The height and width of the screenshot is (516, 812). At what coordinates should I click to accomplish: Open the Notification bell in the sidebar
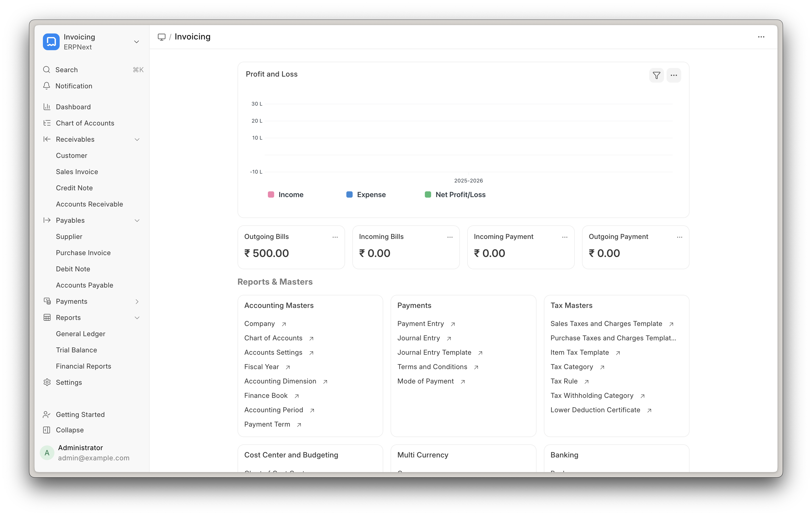click(x=47, y=86)
